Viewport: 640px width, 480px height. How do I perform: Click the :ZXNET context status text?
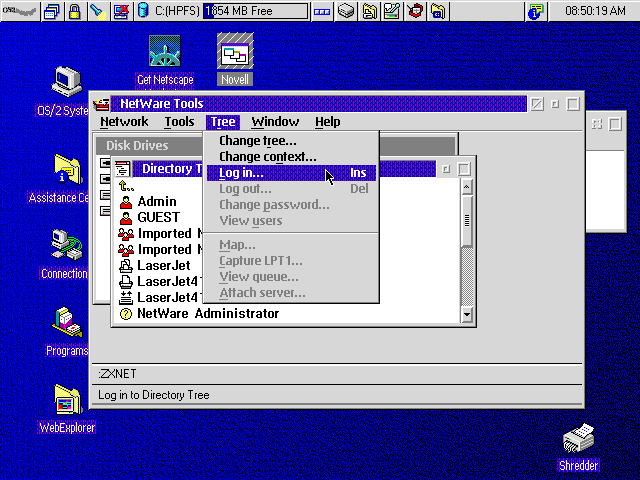click(117, 374)
